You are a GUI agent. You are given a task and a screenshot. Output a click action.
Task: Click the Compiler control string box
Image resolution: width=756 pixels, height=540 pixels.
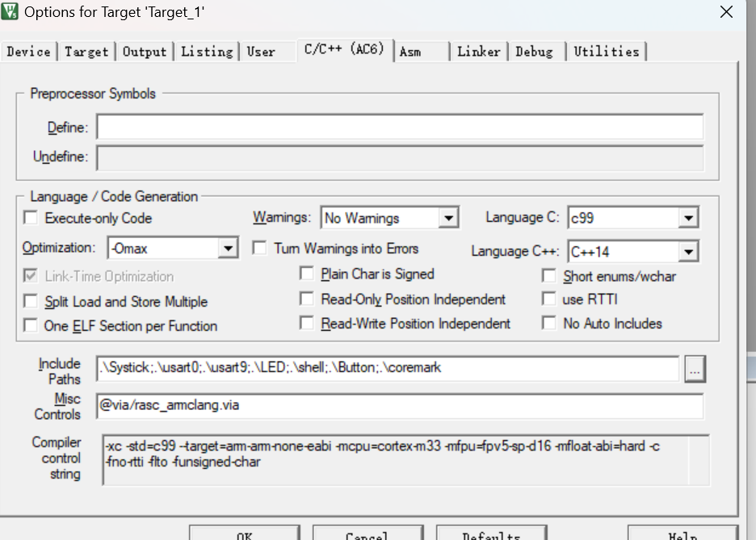[405, 460]
